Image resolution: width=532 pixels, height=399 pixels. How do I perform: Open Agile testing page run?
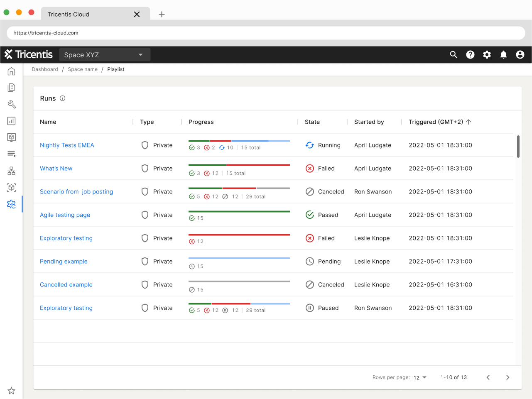pos(65,215)
